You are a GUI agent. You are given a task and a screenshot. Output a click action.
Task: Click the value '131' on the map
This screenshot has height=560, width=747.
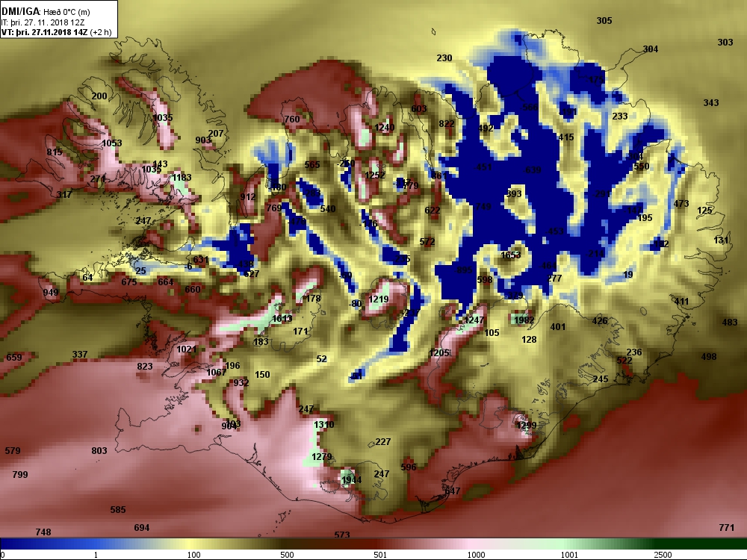tap(722, 240)
